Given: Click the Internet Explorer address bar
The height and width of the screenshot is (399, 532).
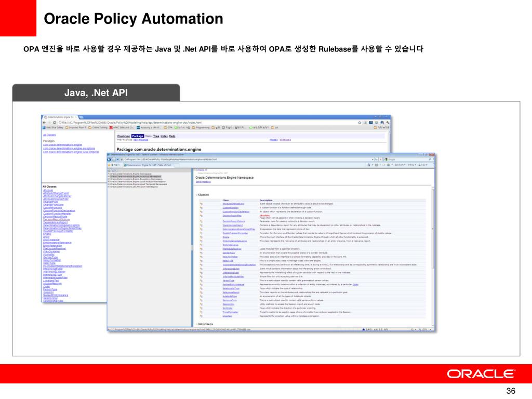Looking at the screenshot, I should (246, 159).
